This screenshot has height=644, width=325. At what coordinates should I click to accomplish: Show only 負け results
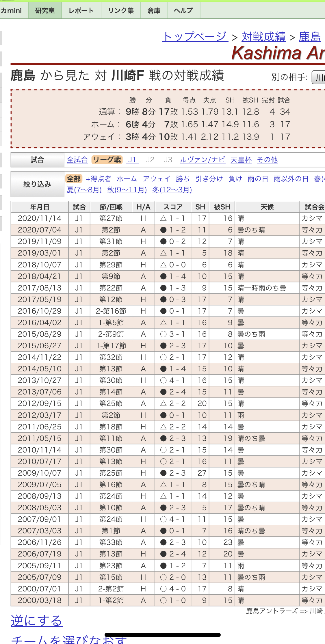click(x=235, y=179)
